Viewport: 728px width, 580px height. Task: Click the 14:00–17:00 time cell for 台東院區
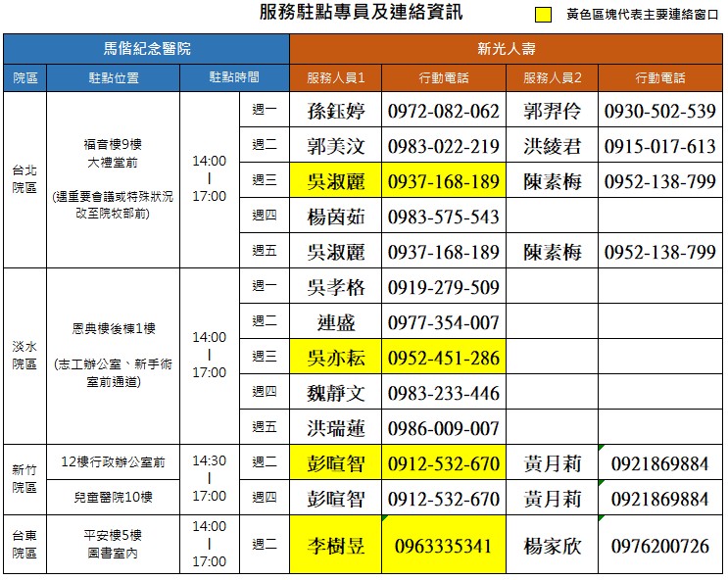coord(210,545)
